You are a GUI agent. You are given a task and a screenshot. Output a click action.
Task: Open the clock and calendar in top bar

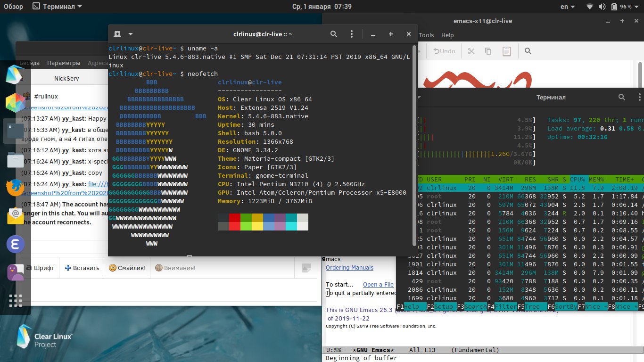click(322, 7)
